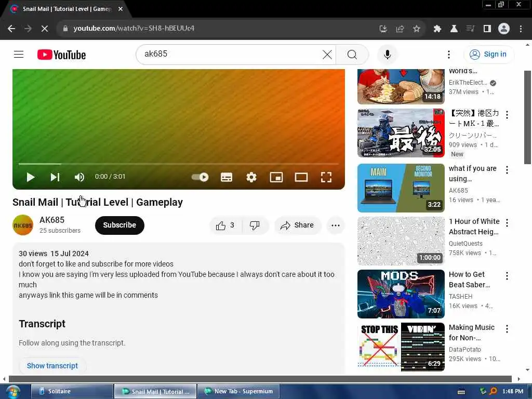Viewport: 532px width, 399px height.
Task: Open 'what if you are using' video
Action: tap(401, 188)
